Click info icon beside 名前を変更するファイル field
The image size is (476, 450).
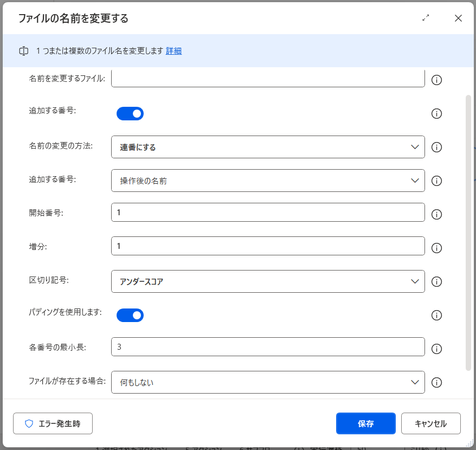point(436,80)
